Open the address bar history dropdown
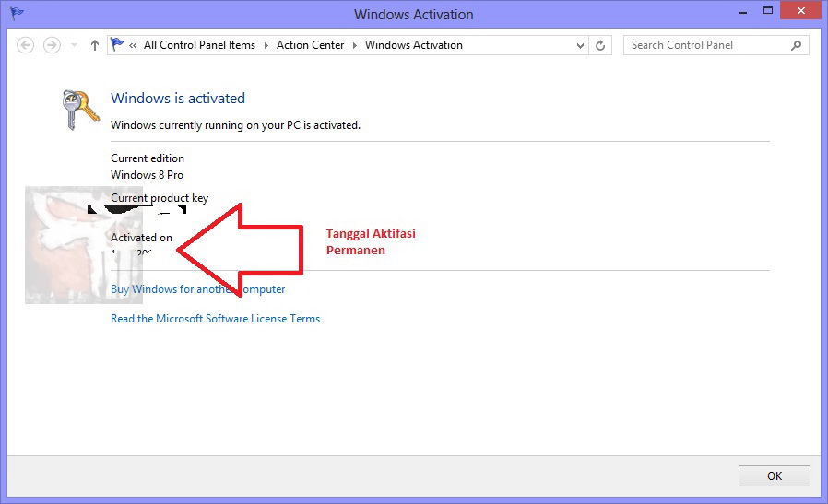Screen dimensions: 828x504 coord(580,45)
